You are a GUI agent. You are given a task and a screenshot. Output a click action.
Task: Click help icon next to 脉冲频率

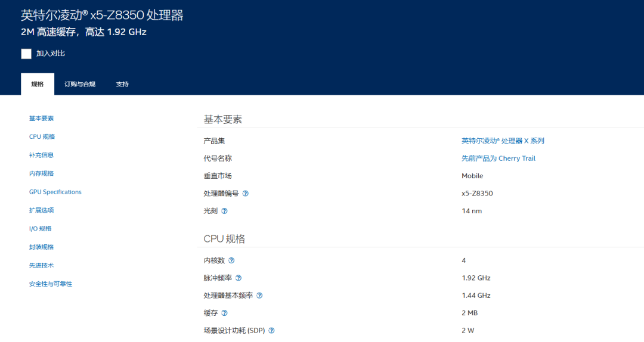(x=239, y=278)
